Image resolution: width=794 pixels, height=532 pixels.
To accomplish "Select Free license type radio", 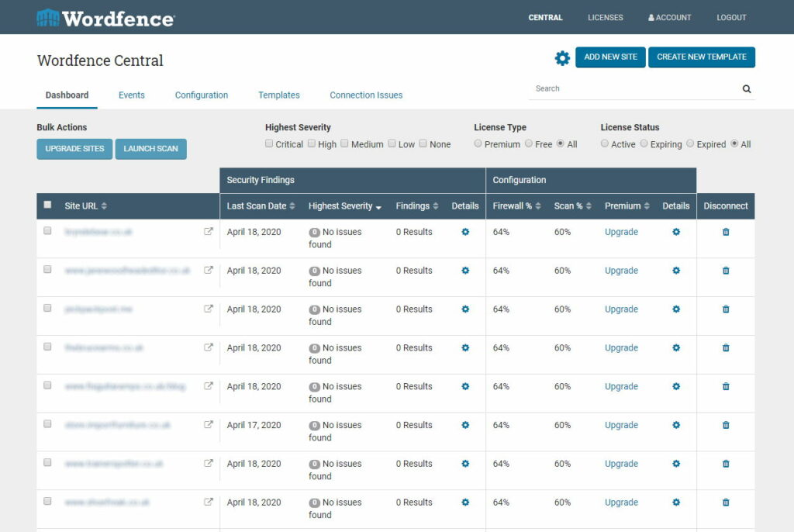I will tap(529, 143).
